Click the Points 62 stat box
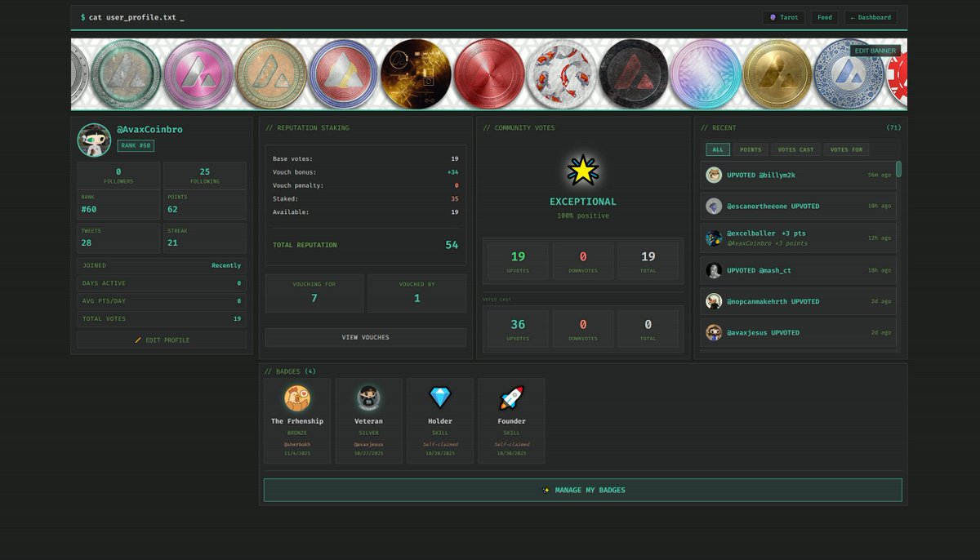The width and height of the screenshot is (980, 560). pyautogui.click(x=205, y=205)
